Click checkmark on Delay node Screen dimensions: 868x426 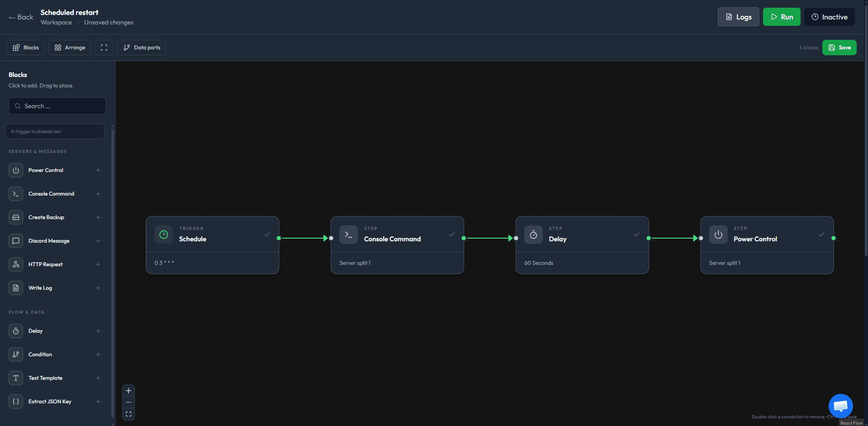coord(637,235)
